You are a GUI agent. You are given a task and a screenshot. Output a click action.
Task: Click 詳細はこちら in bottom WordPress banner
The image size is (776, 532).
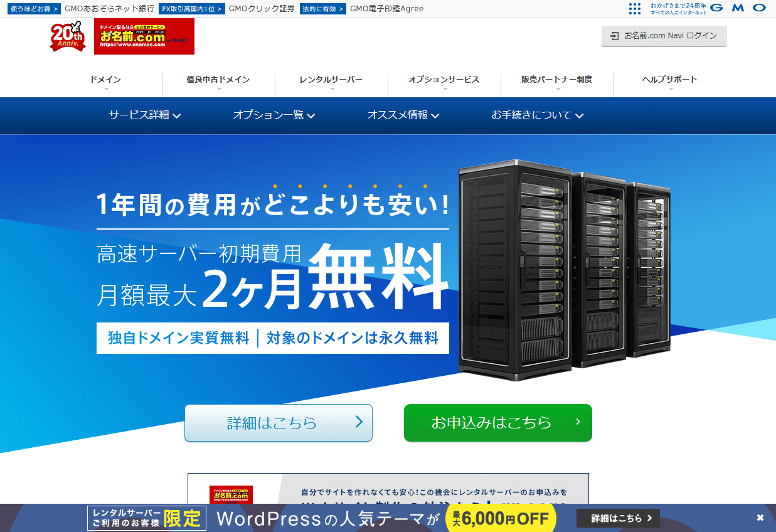(618, 518)
